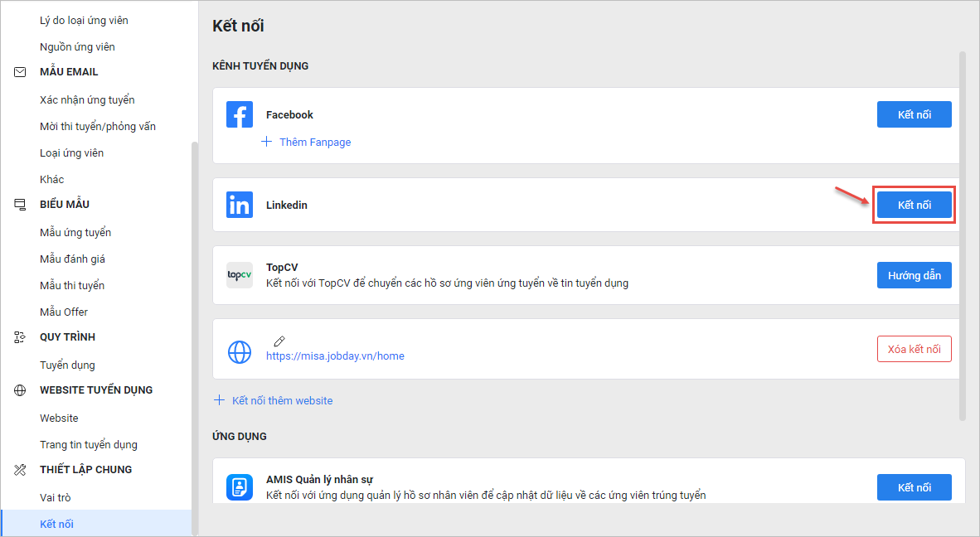Screen dimensions: 980x537
Task: Open Nguồn ứng viên sidebar item
Action: pos(77,46)
